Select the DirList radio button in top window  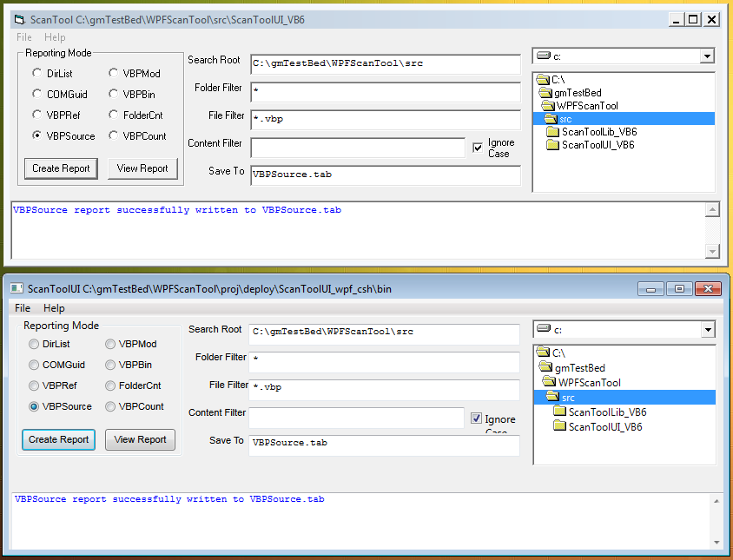point(37,74)
